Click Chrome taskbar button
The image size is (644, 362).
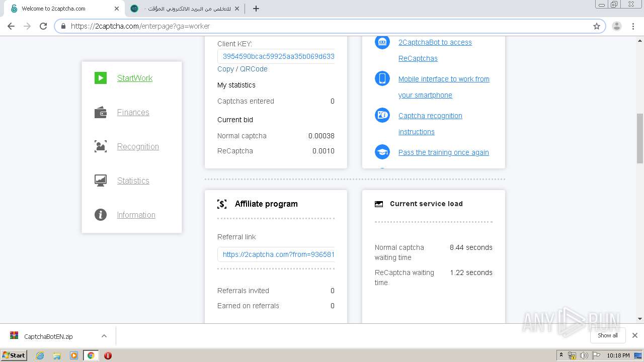(91, 355)
